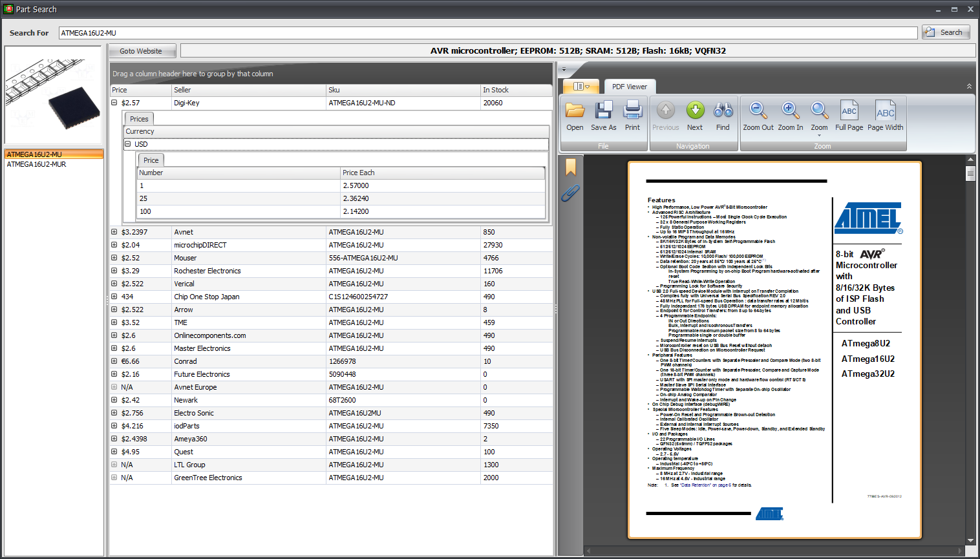980x559 pixels.
Task: Show PDF attachments paperclip icon
Action: click(570, 193)
